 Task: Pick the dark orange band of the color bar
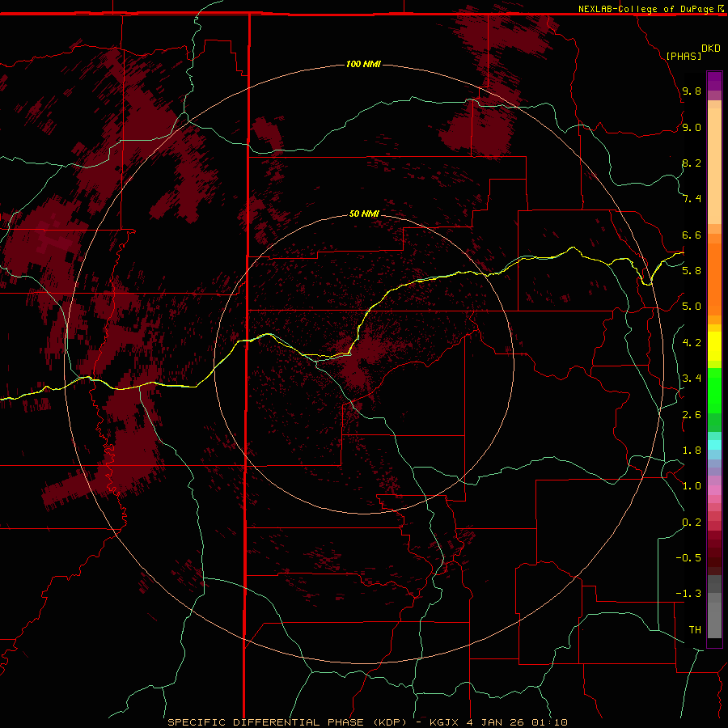(x=714, y=279)
